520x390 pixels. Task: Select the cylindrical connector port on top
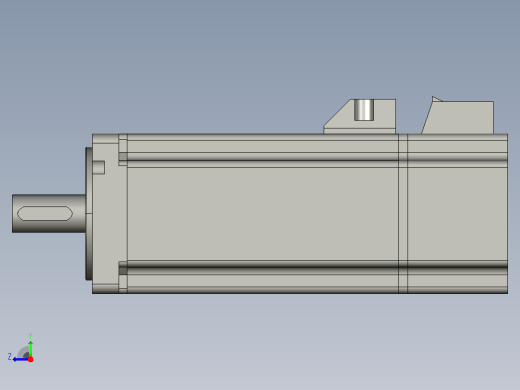pyautogui.click(x=364, y=110)
